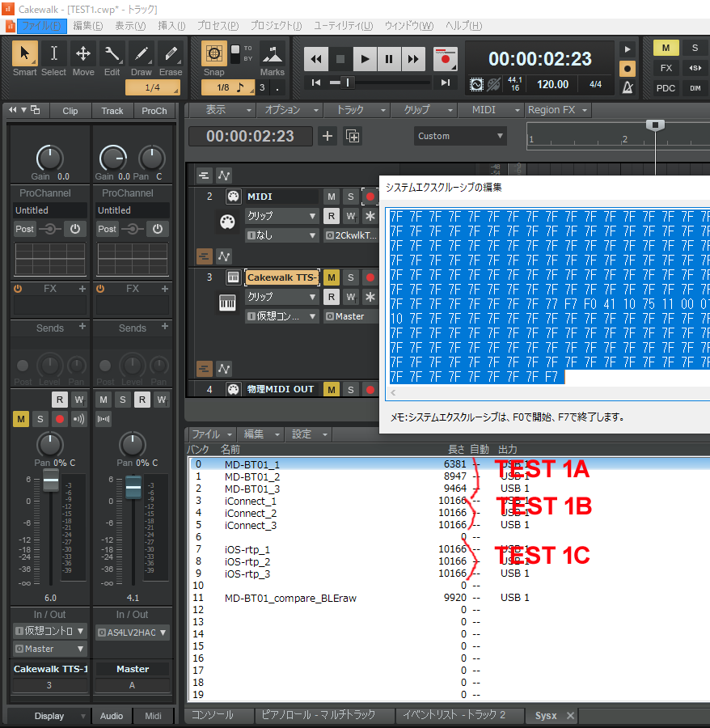Activate the Move tool
Image resolution: width=710 pixels, height=728 pixels.
83,58
